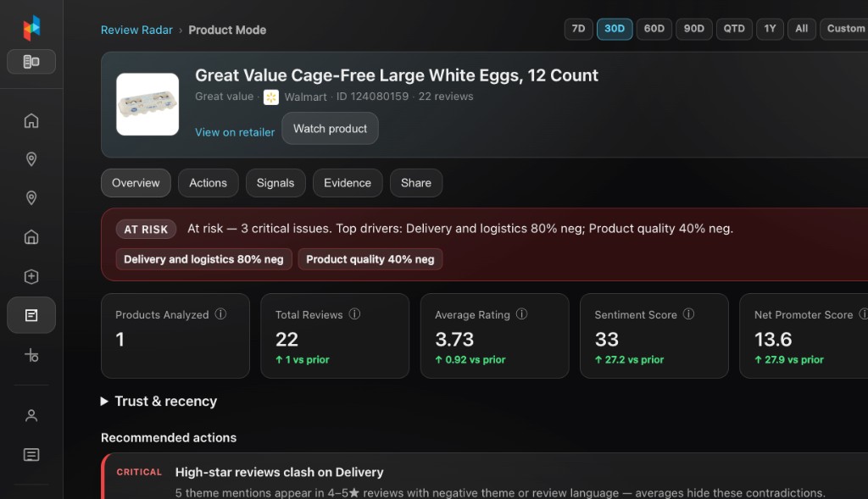
Task: Select the highlighted reviews page icon
Action: pos(31,315)
